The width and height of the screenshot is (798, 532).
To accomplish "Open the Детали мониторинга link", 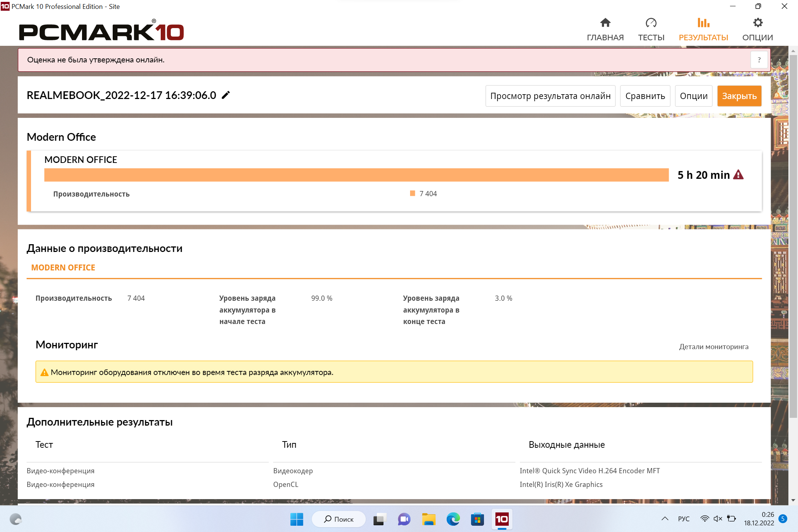I will [x=713, y=347].
